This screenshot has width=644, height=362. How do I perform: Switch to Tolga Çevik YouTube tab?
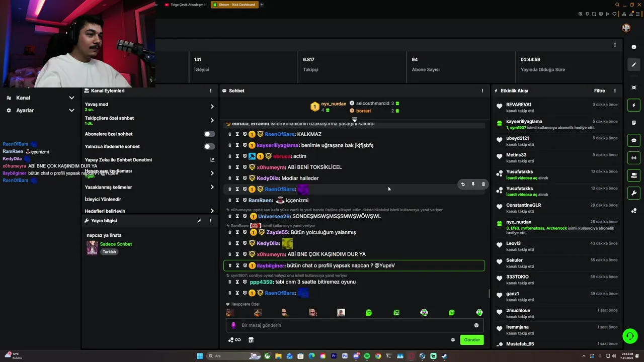(185, 5)
